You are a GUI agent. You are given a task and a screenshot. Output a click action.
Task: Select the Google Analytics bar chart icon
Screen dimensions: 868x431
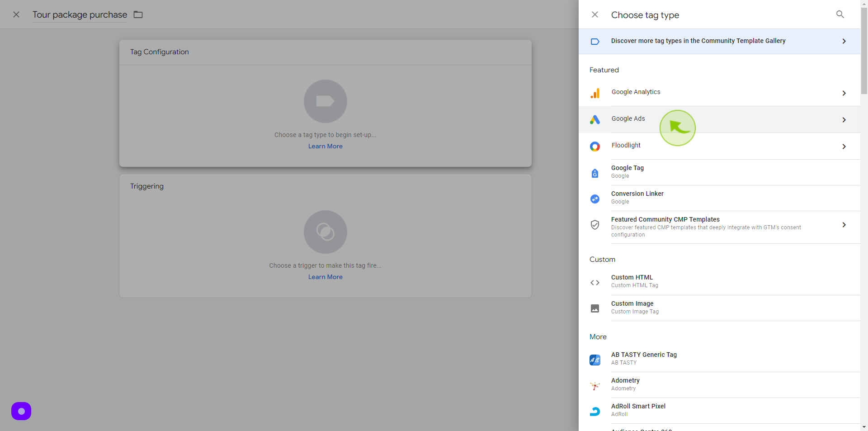coord(595,93)
